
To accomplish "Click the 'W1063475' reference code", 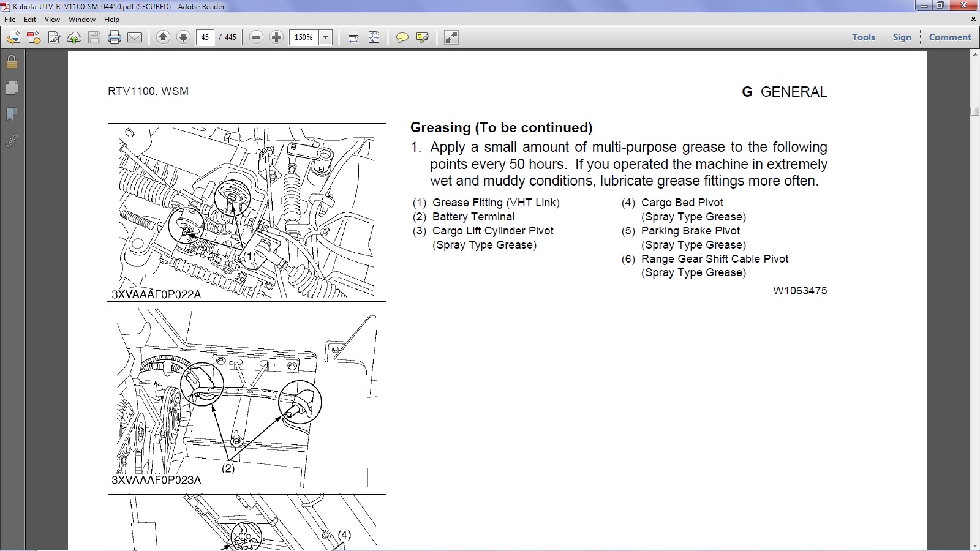I will point(800,291).
